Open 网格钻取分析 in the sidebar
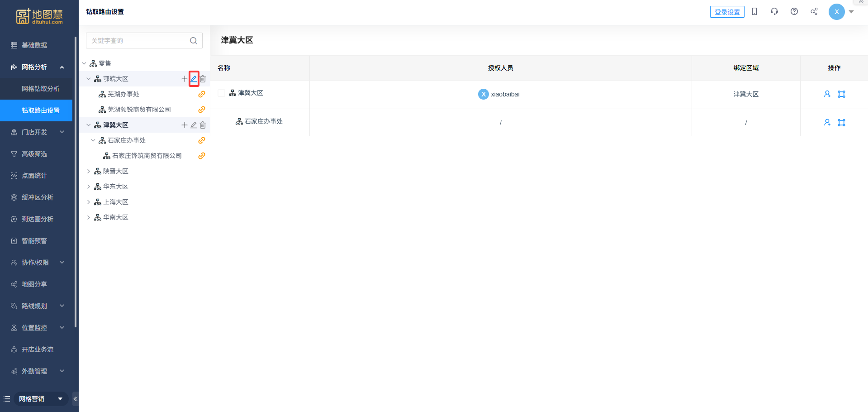The width and height of the screenshot is (868, 412). 41,89
